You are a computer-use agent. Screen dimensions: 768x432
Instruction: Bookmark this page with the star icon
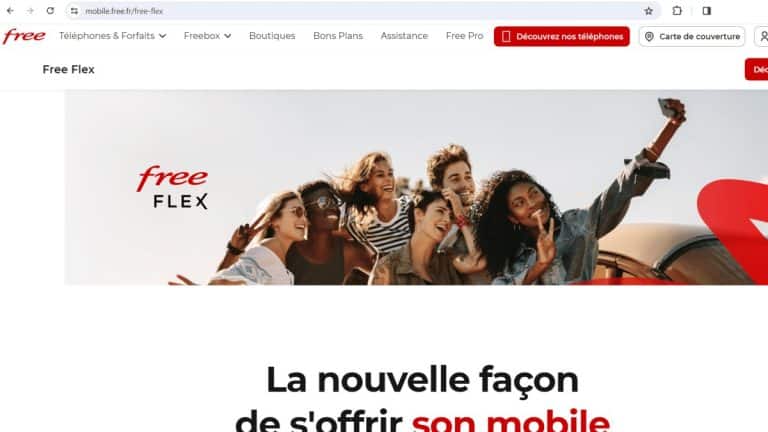(x=648, y=11)
